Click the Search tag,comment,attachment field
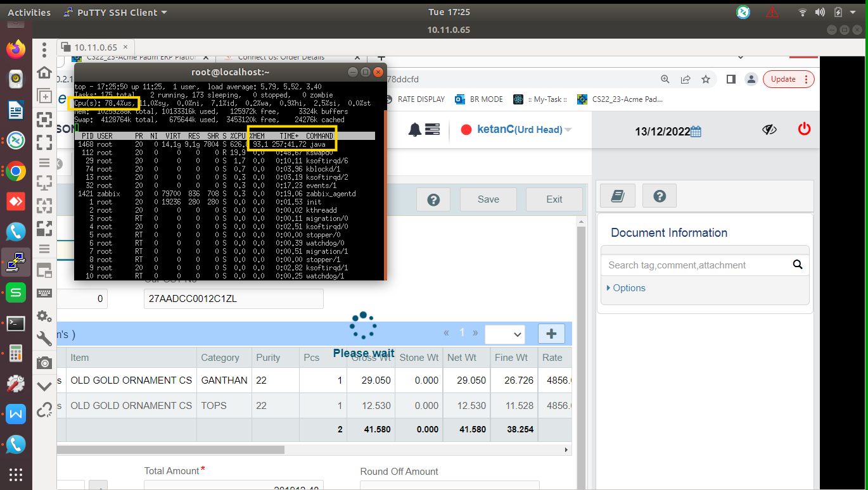 [696, 265]
